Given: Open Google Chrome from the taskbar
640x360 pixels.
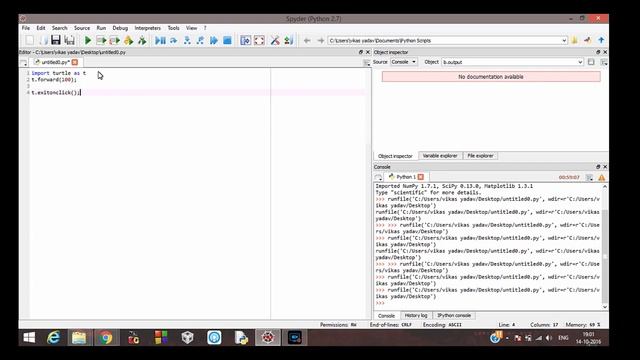Looking at the screenshot, I should 106,338.
